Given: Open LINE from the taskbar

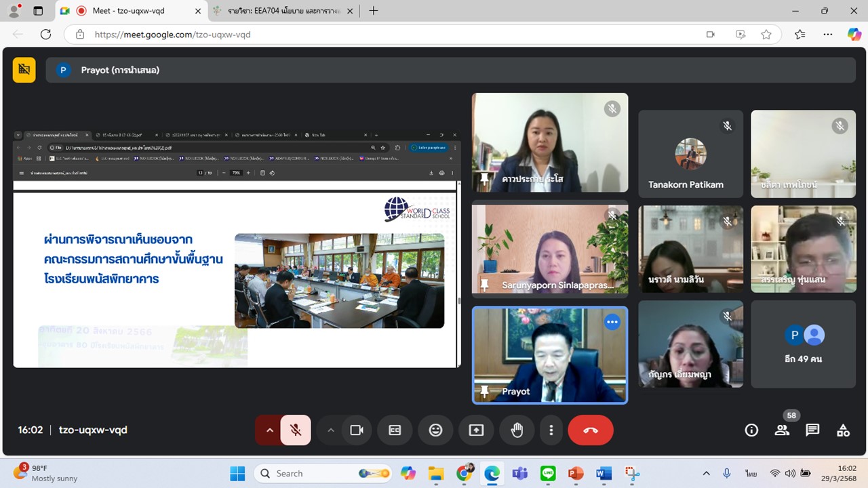Looking at the screenshot, I should click(548, 473).
